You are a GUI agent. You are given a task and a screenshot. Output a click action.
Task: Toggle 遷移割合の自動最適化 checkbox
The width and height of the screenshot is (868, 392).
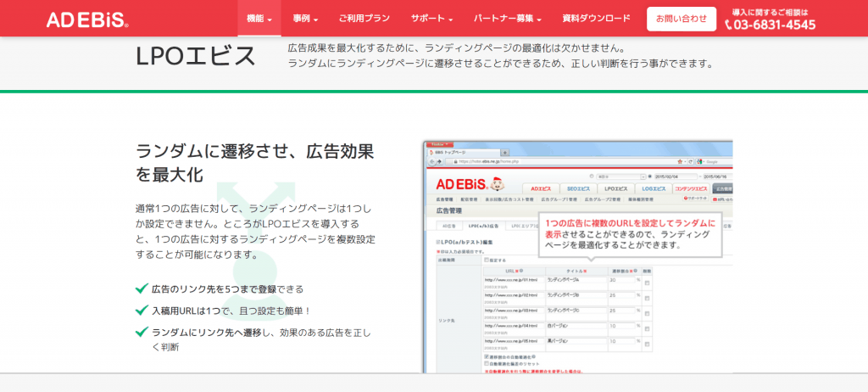[x=487, y=357]
